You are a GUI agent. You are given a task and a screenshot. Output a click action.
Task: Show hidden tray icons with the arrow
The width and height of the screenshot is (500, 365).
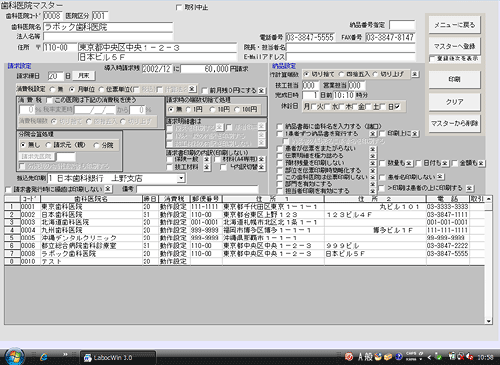(429, 357)
